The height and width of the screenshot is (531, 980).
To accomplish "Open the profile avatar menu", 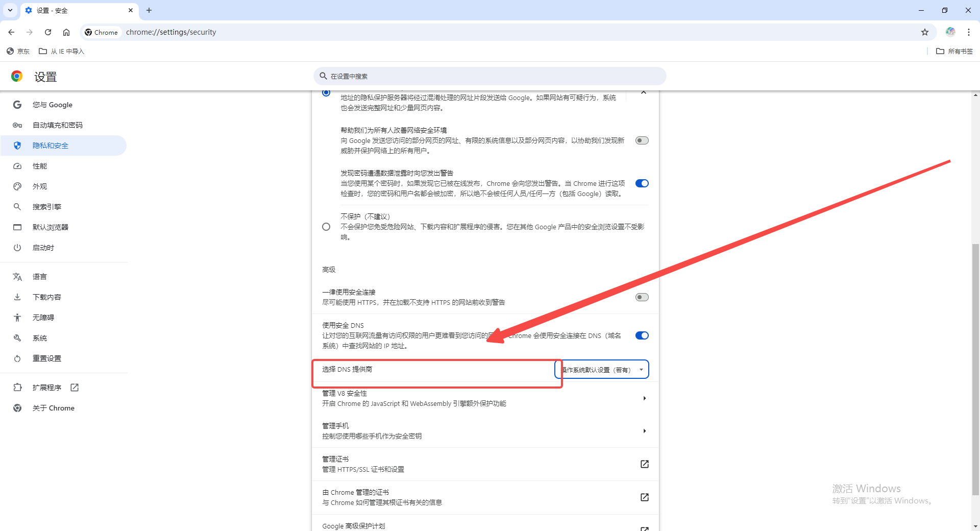I will click(950, 32).
